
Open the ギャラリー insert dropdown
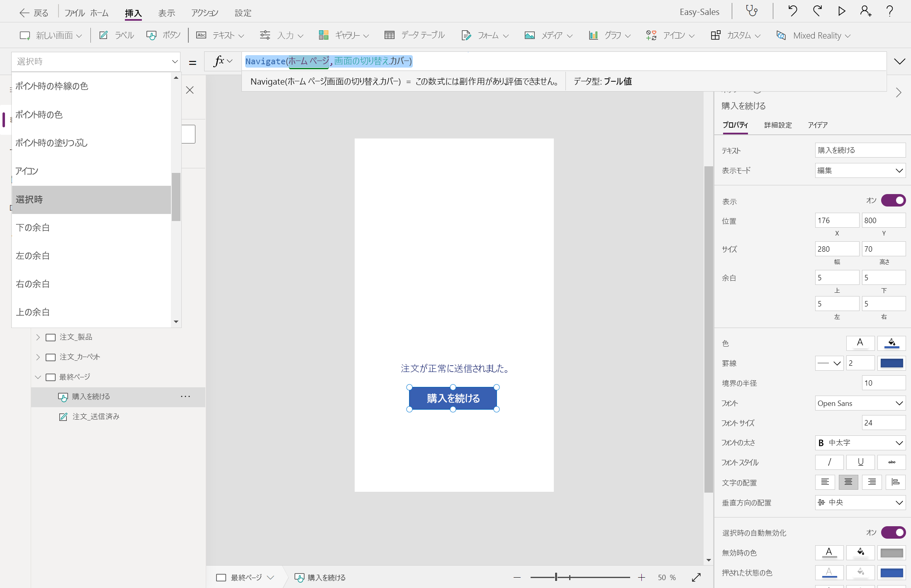coord(344,35)
